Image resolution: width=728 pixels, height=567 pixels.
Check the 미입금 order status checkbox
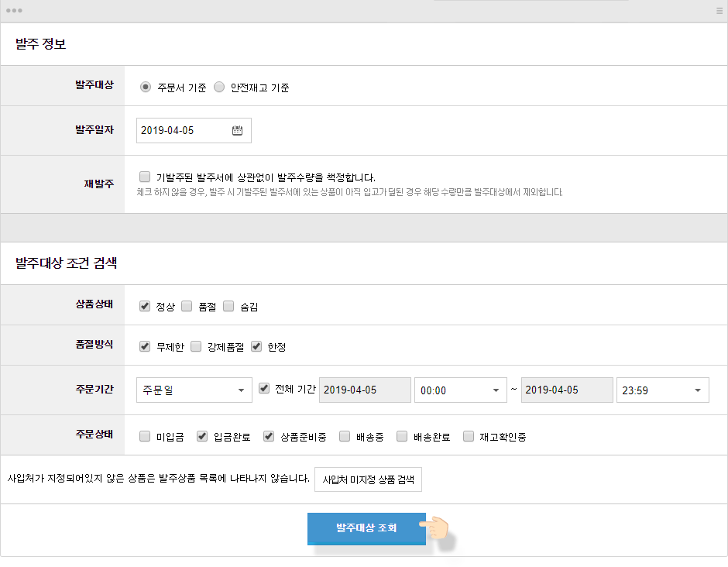(x=145, y=436)
